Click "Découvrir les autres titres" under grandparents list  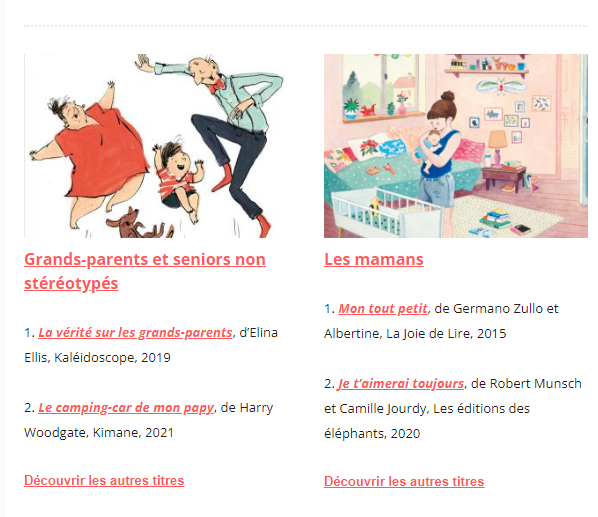[104, 480]
